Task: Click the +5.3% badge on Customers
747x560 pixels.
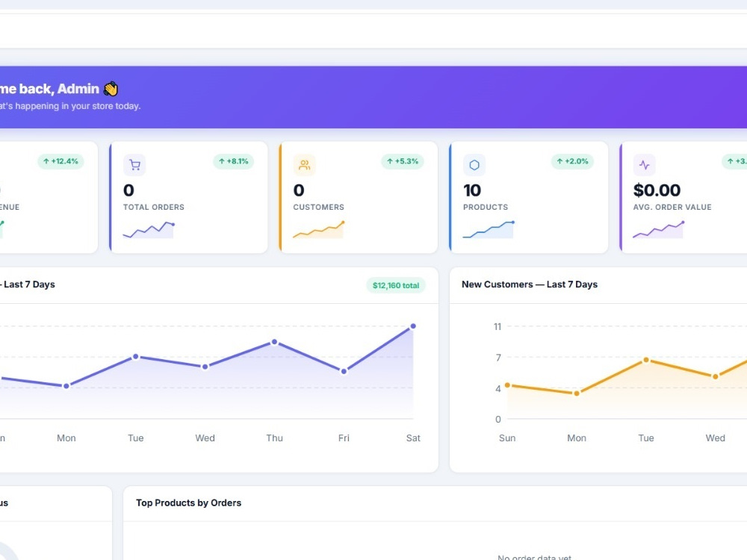Action: tap(403, 161)
